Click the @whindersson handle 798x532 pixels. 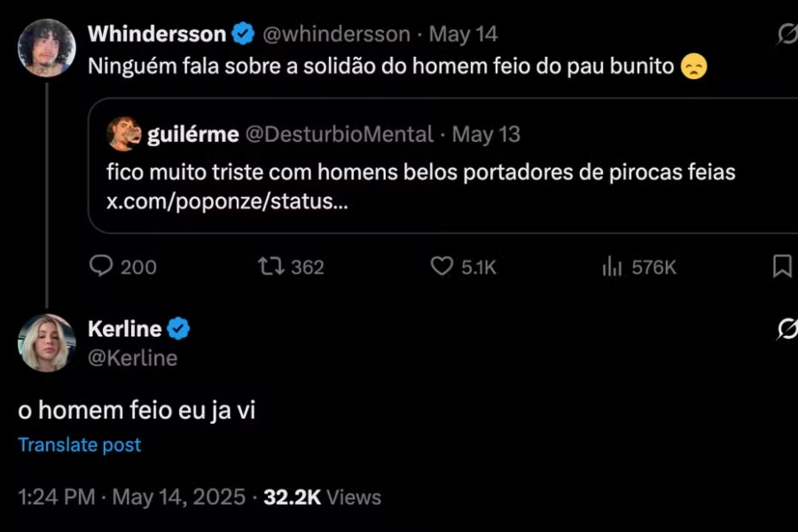337,35
